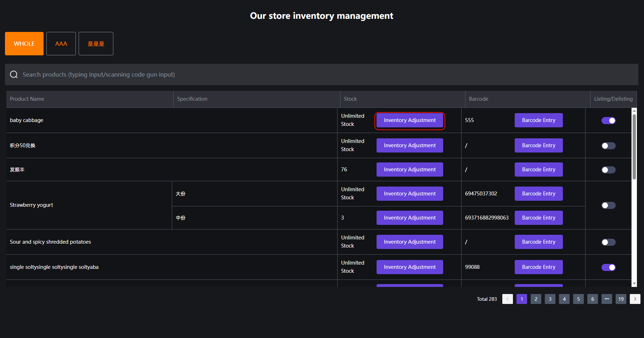Click the product search input field
This screenshot has height=338, width=644.
click(x=319, y=74)
